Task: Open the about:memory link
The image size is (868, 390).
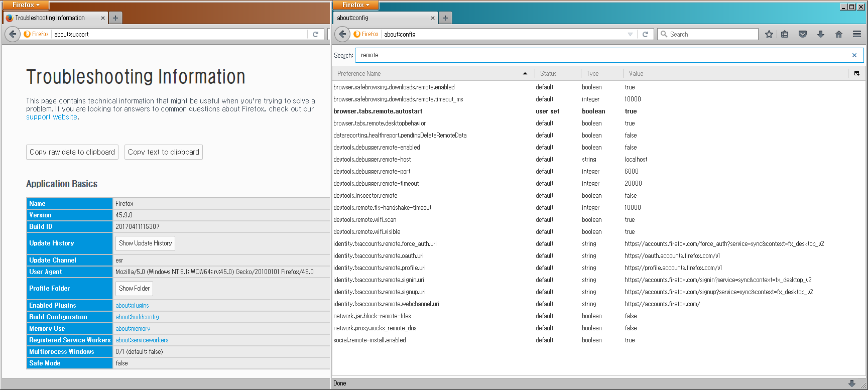Action: tap(133, 328)
